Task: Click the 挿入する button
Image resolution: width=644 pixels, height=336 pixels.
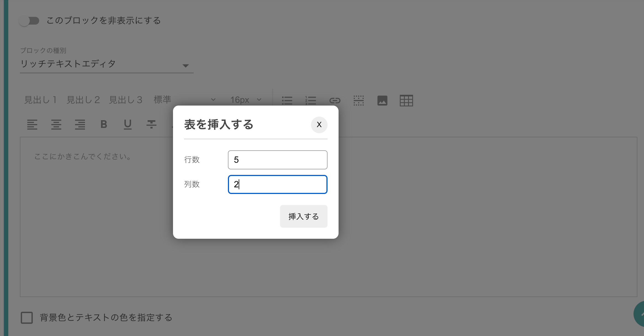Action: click(304, 216)
